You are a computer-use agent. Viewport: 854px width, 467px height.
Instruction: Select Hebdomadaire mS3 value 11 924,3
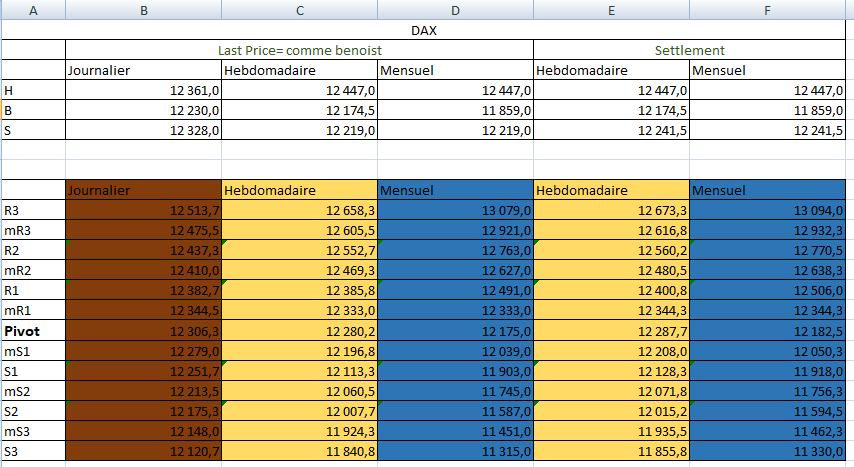300,432
